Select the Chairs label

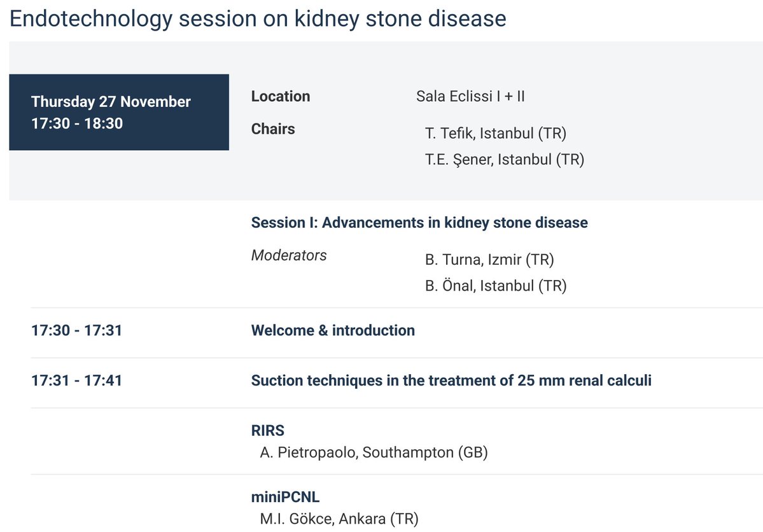tap(273, 129)
